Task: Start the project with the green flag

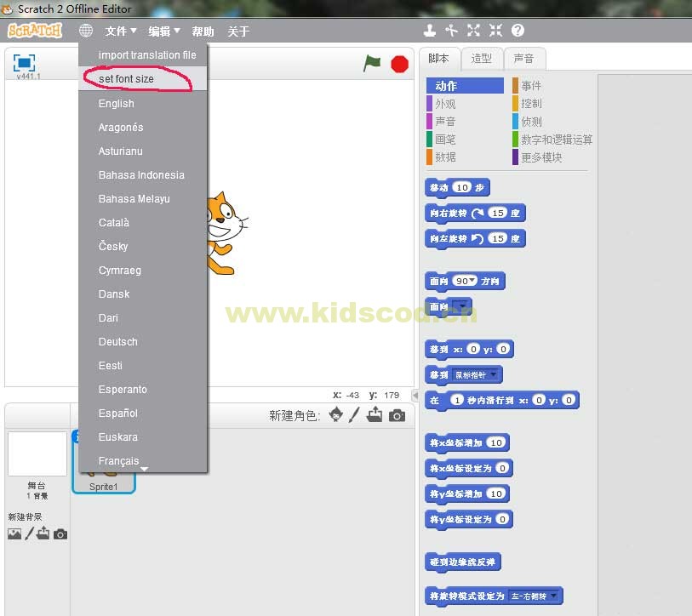Action: [372, 63]
